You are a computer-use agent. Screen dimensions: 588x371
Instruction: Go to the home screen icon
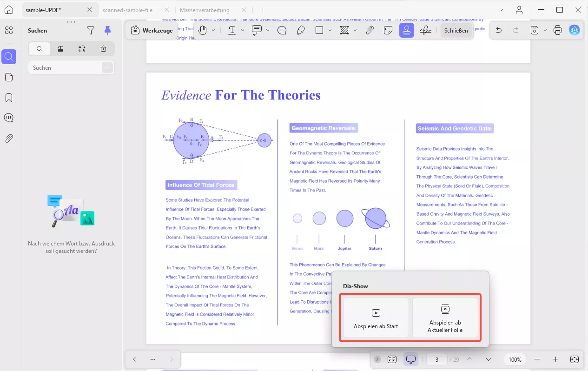pyautogui.click(x=9, y=10)
